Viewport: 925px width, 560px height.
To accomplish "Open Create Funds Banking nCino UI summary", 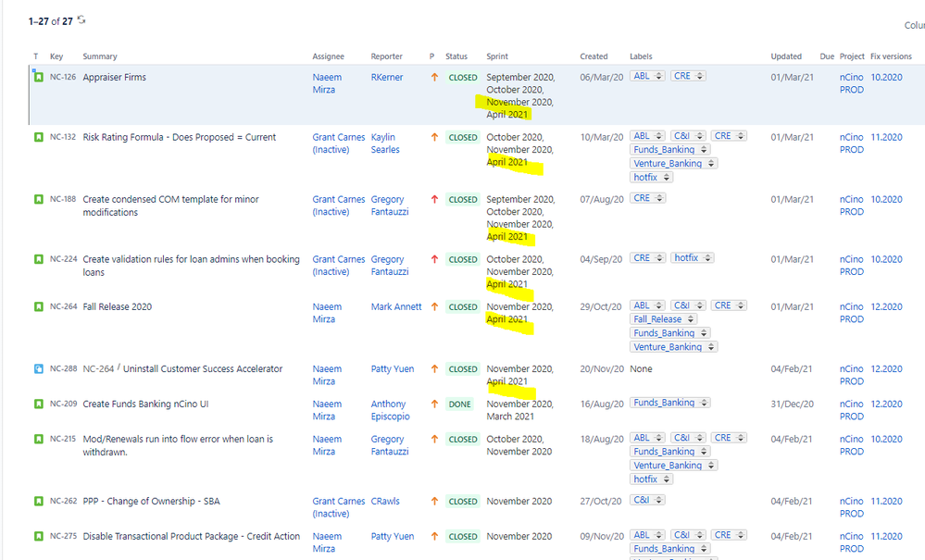I will [x=145, y=404].
